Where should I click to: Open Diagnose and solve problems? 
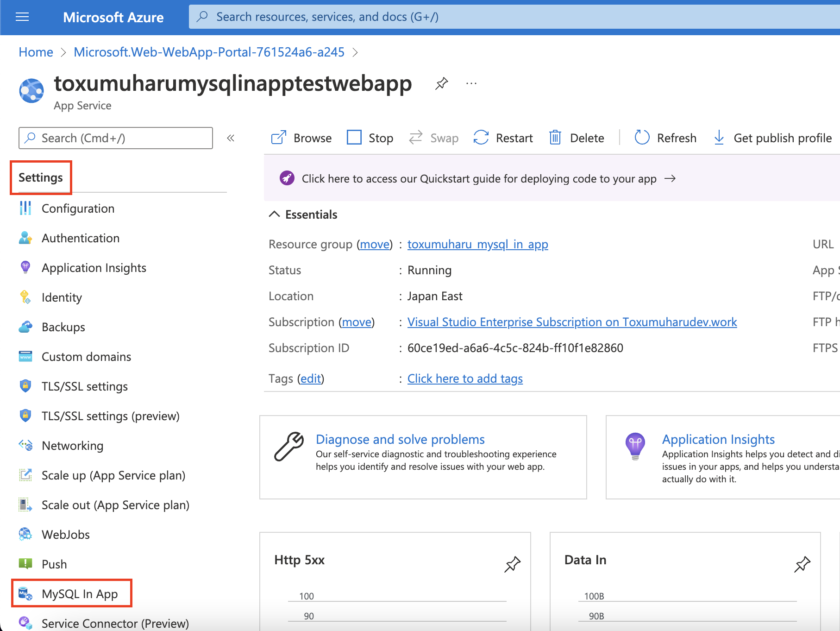[400, 439]
